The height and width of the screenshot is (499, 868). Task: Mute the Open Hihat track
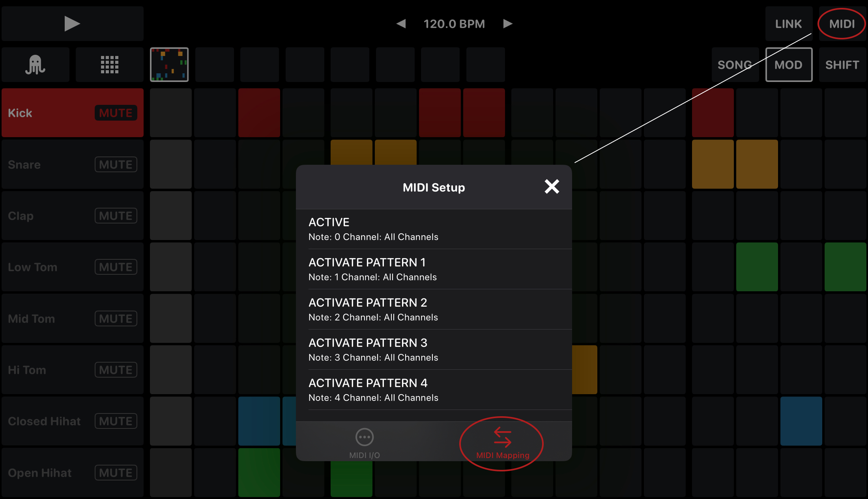click(116, 473)
